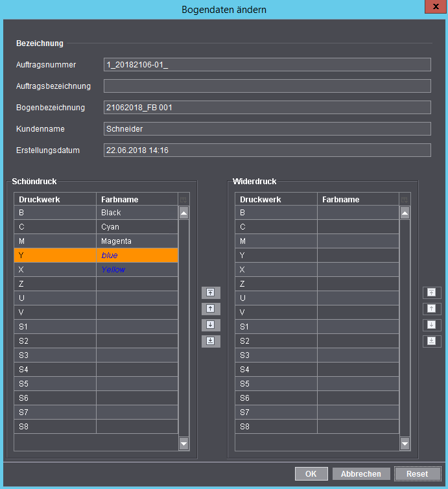Click the Erstellungsdatum field
448x489 pixels.
point(267,150)
